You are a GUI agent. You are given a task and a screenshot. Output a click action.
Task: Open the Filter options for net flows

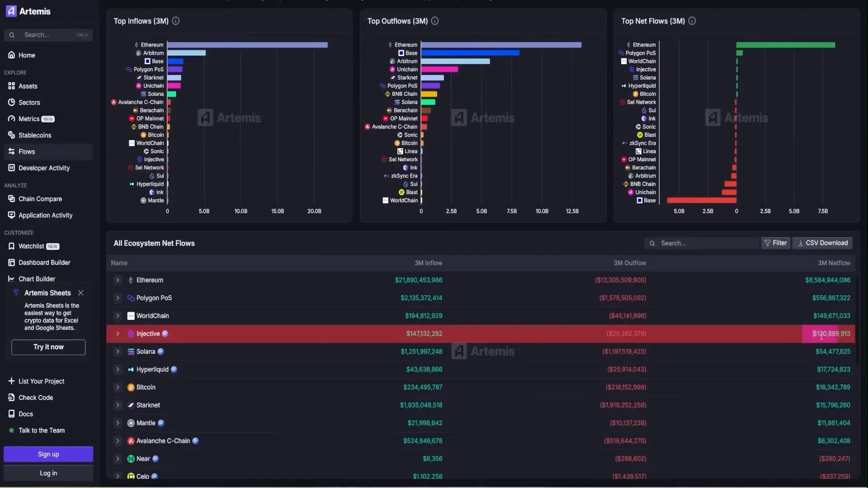click(x=776, y=243)
